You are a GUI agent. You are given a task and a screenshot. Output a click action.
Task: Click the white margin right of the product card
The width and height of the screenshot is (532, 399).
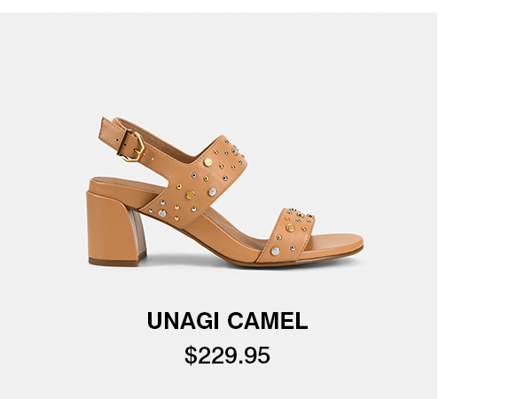point(484,204)
